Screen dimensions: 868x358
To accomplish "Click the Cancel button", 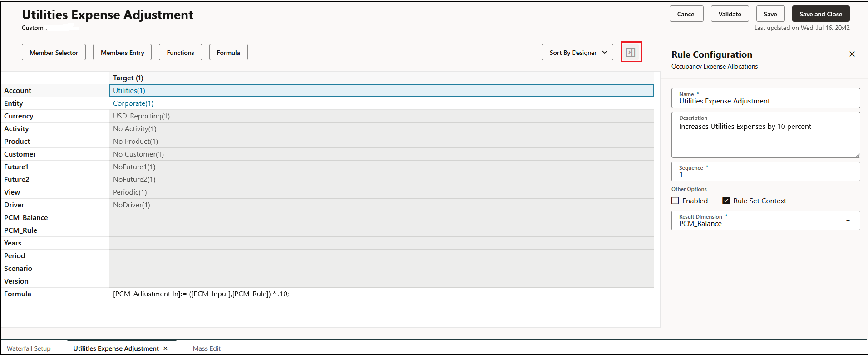I will coord(686,14).
